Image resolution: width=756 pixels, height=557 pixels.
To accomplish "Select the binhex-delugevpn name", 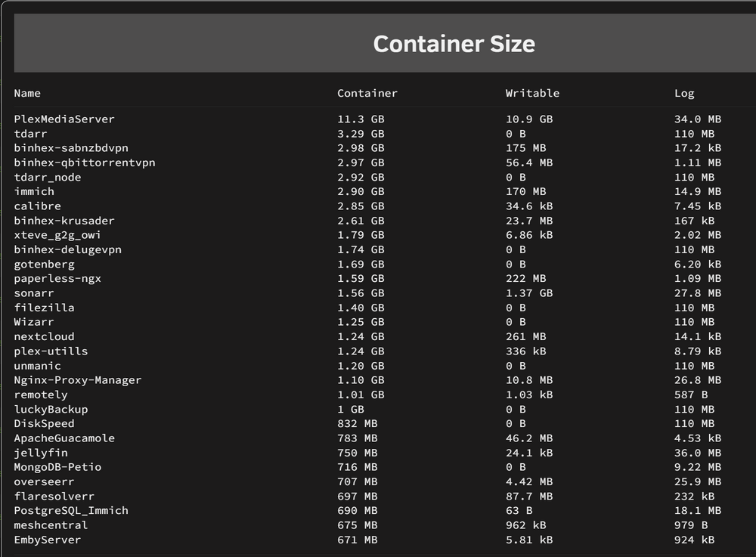I will pyautogui.click(x=67, y=249).
